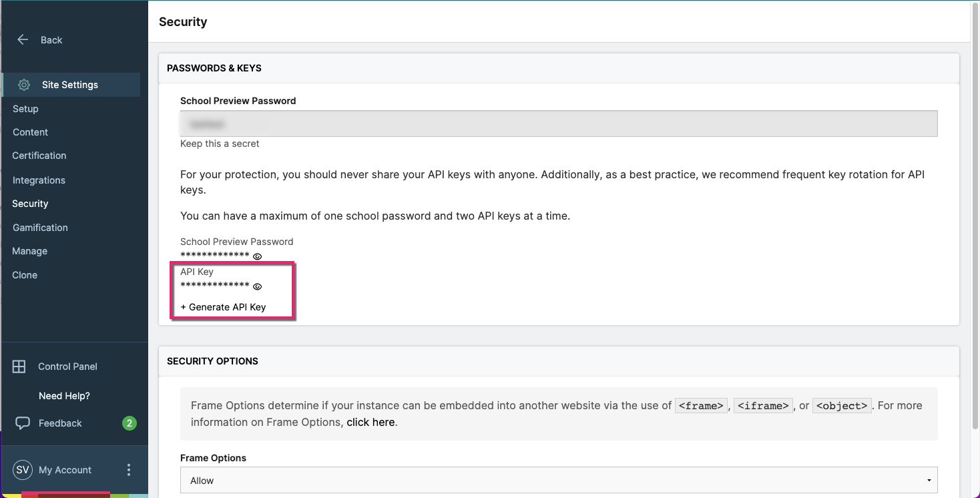This screenshot has height=498, width=980.
Task: Click the 'API Key' label
Action: [x=197, y=272]
